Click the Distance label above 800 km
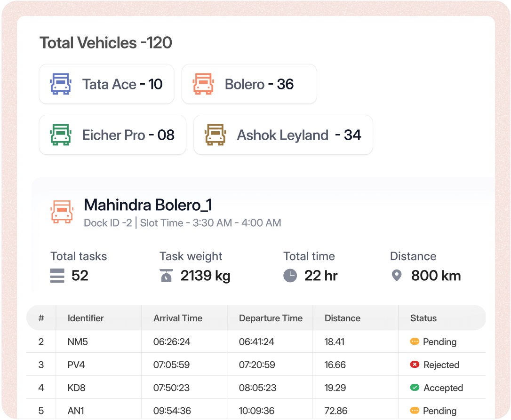This screenshot has width=511, height=420. [413, 256]
